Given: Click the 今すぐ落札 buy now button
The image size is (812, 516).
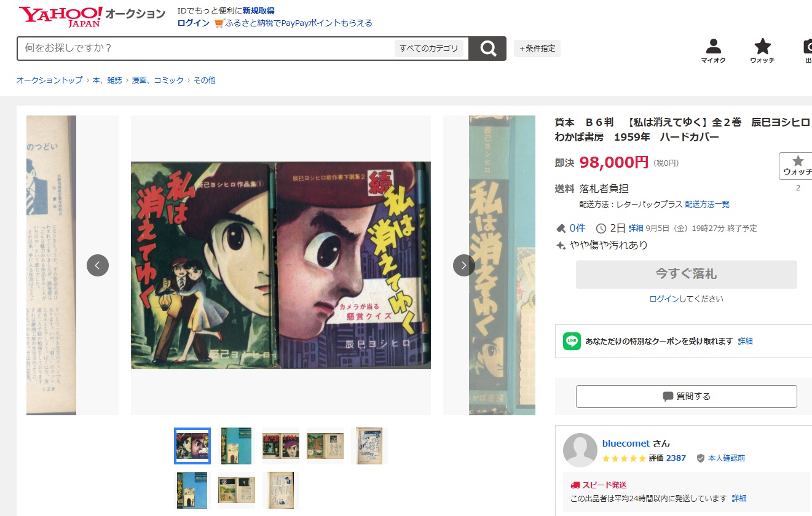Looking at the screenshot, I should click(x=686, y=275).
